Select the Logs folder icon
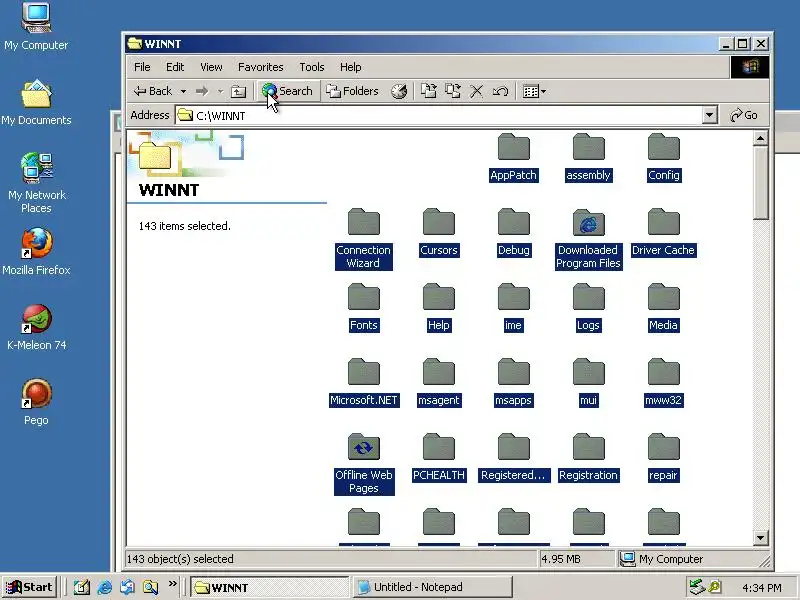 tap(588, 297)
